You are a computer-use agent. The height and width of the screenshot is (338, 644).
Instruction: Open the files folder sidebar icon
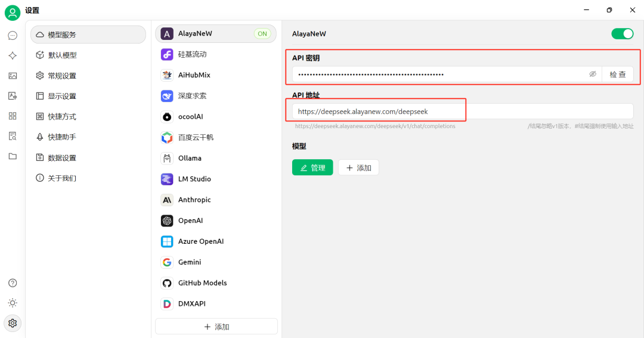click(13, 156)
